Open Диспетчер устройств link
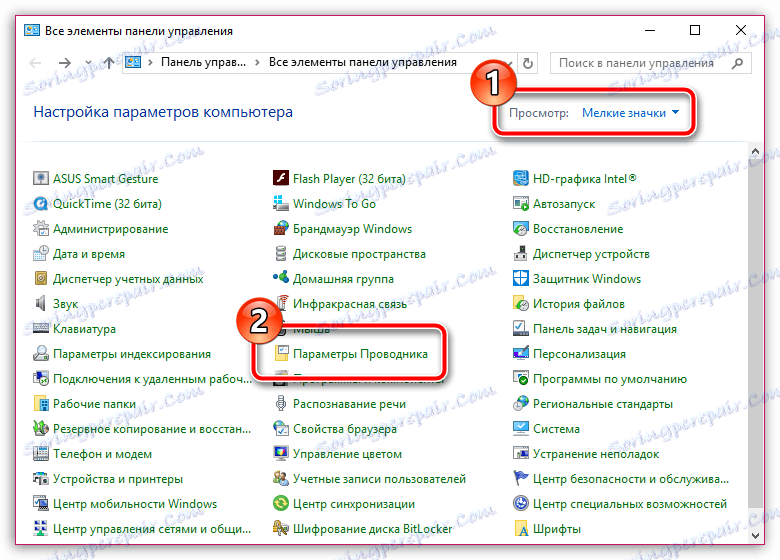Image resolution: width=780 pixels, height=560 pixels. (591, 254)
